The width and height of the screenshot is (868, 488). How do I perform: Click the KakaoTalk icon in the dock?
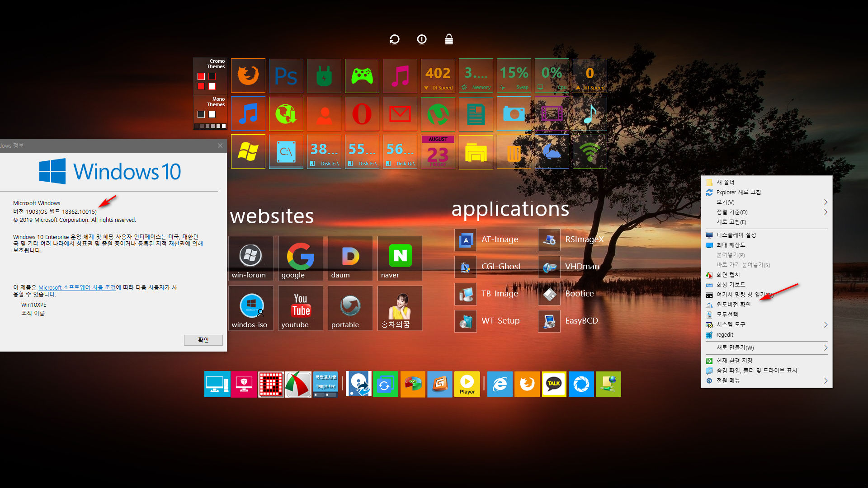tap(554, 384)
